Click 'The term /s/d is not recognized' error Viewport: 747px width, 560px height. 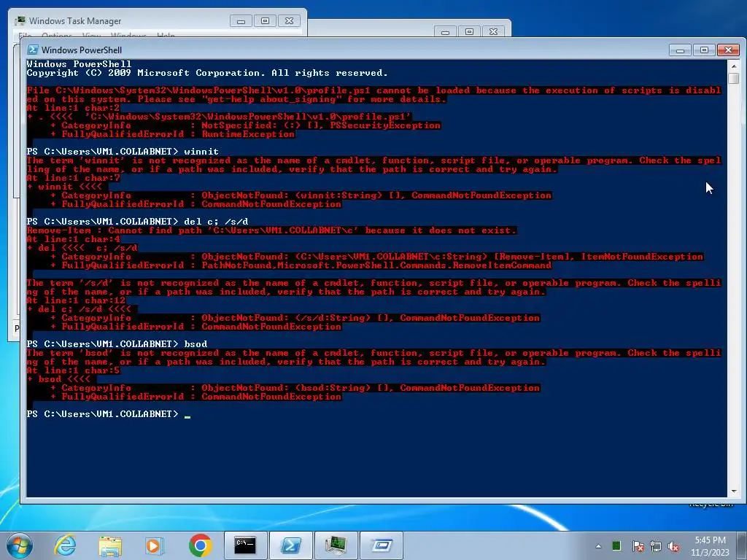[x=374, y=287]
